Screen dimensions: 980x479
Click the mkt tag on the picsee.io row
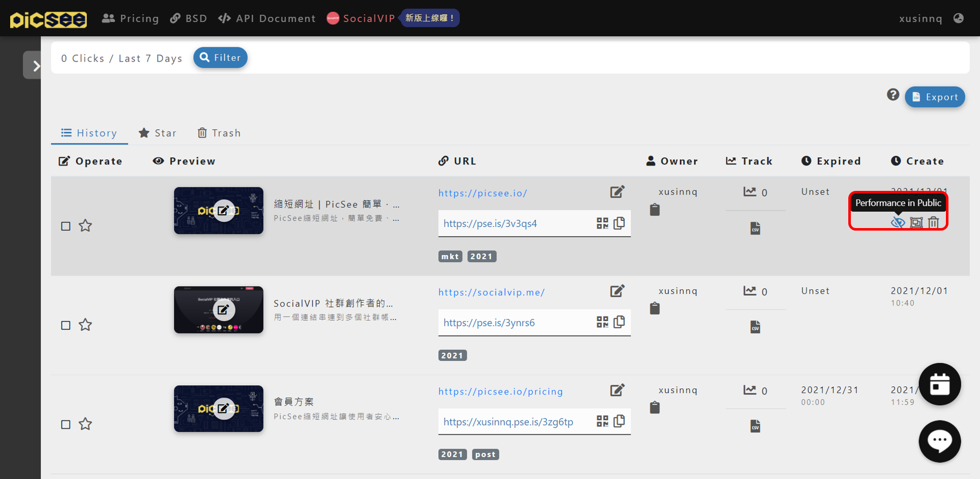pyautogui.click(x=450, y=256)
